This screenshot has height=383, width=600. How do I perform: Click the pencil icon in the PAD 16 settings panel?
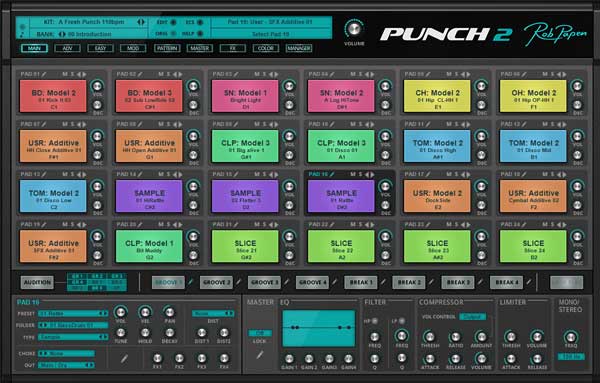(124, 359)
